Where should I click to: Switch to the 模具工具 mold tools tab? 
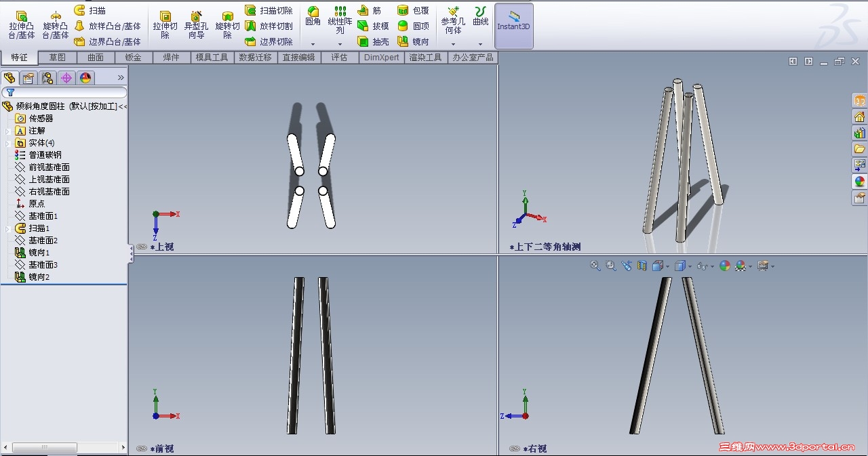[x=212, y=58]
